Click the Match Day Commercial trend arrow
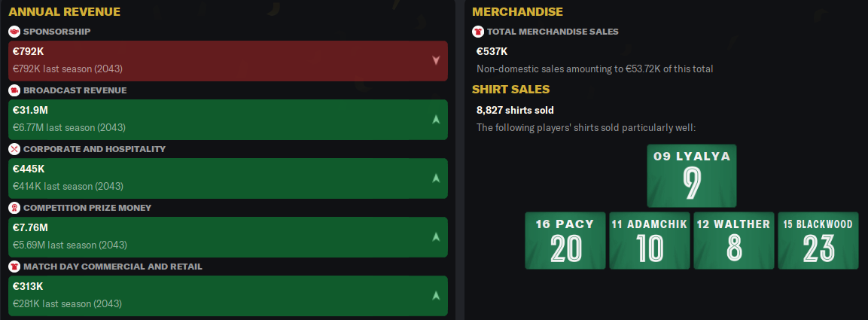 435,295
